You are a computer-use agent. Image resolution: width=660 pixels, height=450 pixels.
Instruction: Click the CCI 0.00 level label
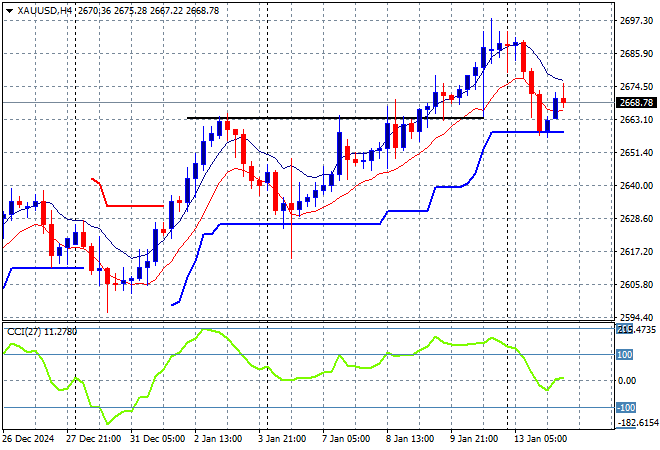point(627,381)
